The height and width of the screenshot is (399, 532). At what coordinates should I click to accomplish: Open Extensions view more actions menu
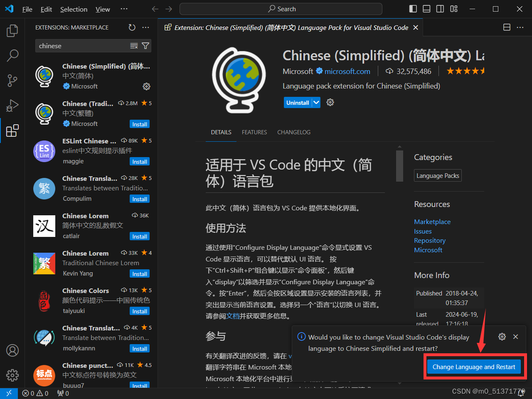pyautogui.click(x=145, y=27)
